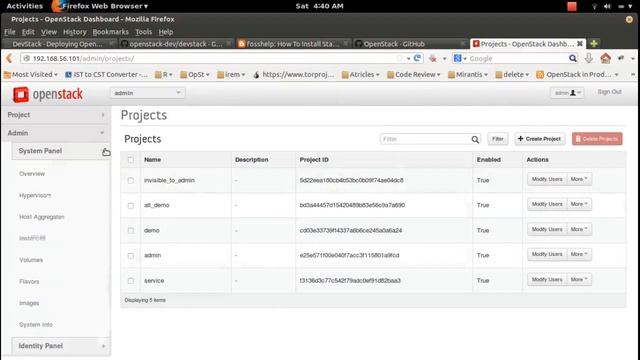The image size is (640, 360).
Task: Collapse the Admin sidebar section
Action: click(x=56, y=133)
